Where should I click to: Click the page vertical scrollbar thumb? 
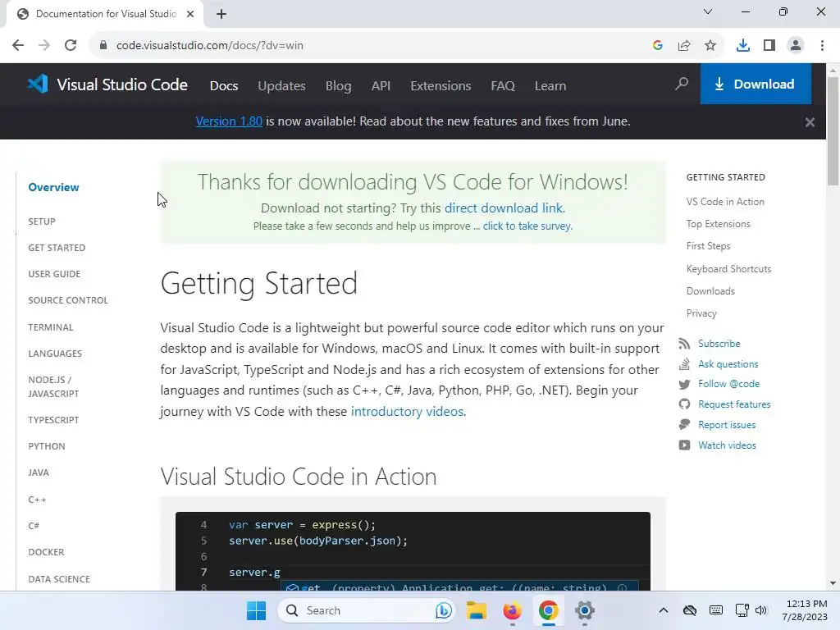point(833,131)
